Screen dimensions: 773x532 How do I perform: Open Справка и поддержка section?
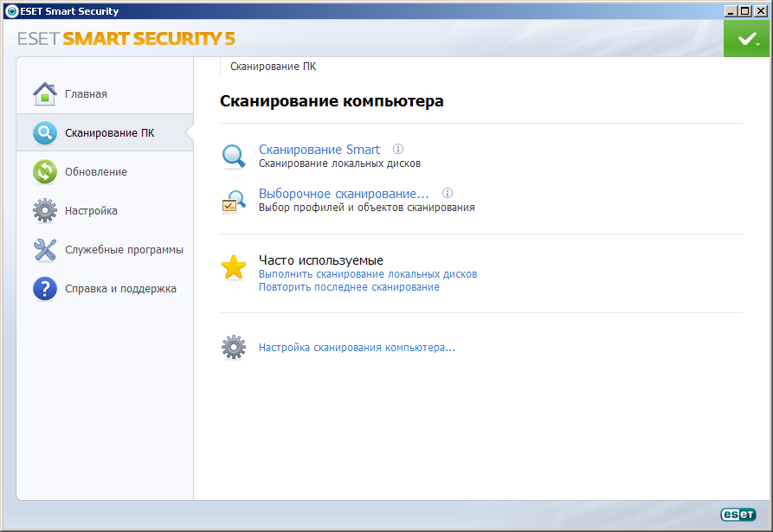(120, 289)
